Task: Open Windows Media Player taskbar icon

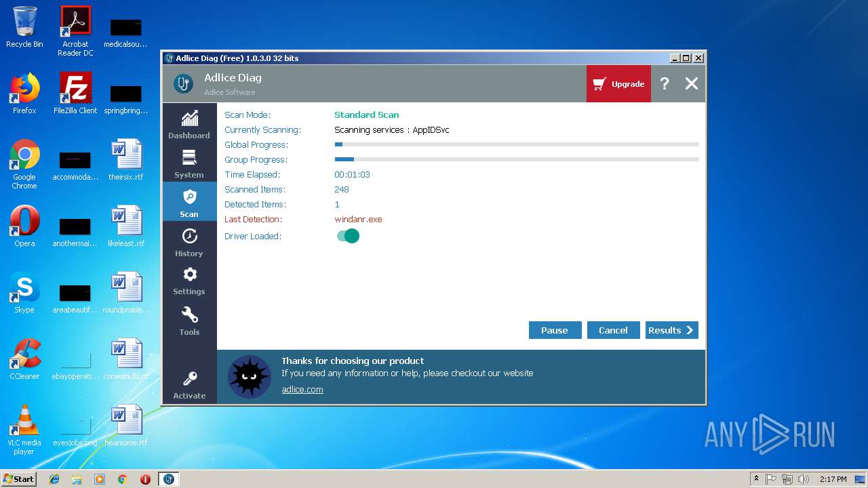Action: 100,479
